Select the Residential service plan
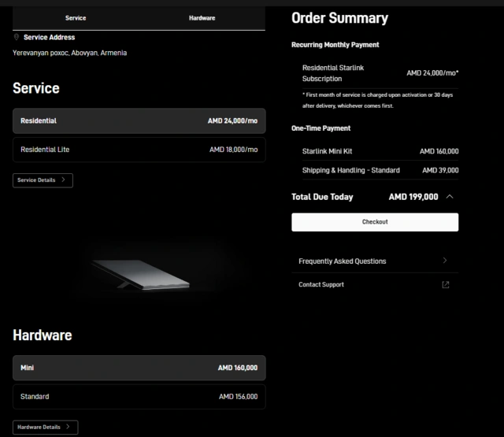Screen dimensions: 504x437 pos(139,120)
